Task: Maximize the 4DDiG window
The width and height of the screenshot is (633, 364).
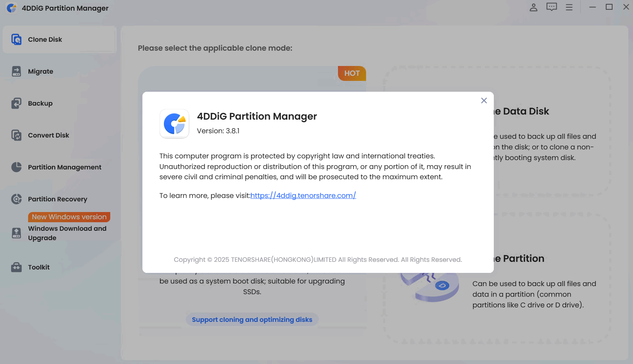Action: (x=609, y=7)
